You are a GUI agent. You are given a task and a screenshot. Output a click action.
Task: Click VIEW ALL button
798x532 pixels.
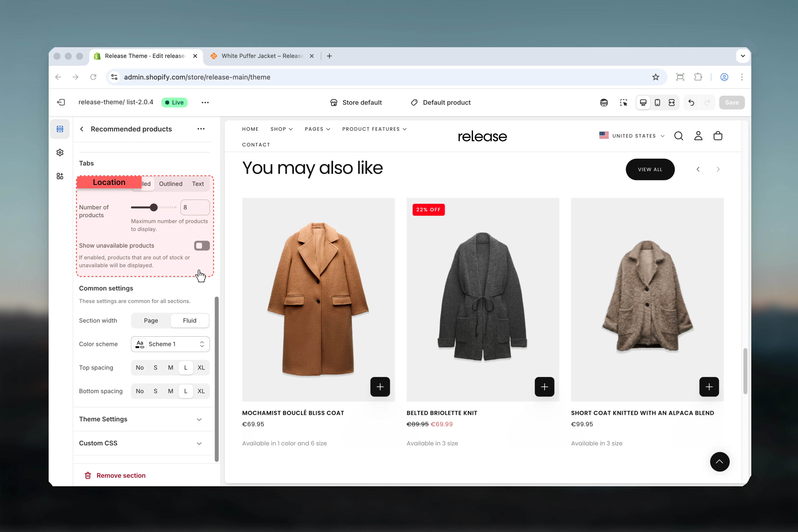[x=650, y=169]
